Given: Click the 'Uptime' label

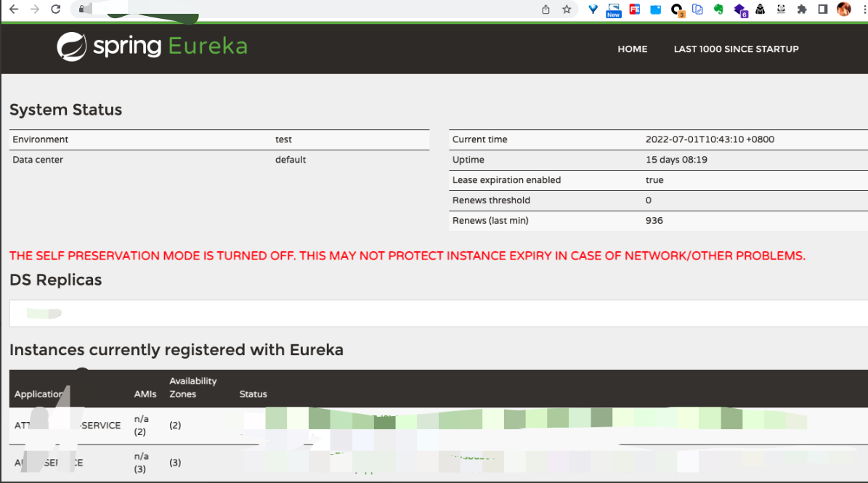Looking at the screenshot, I should (x=469, y=159).
